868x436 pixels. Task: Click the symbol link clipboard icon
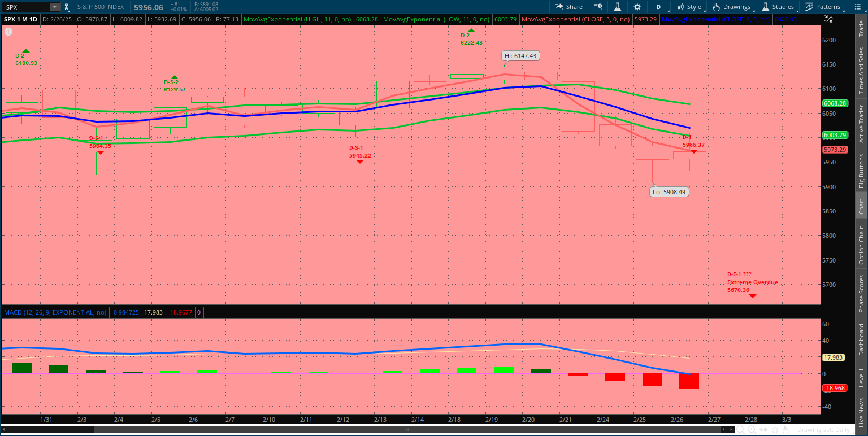click(x=67, y=7)
